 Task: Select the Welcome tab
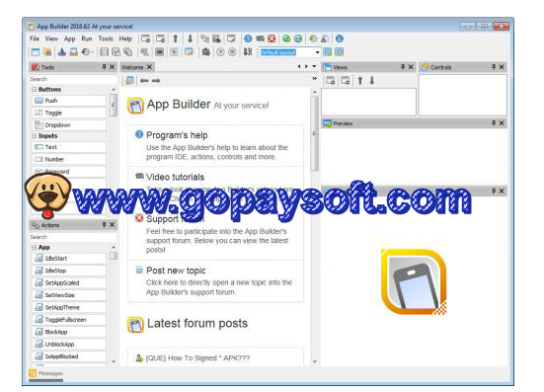132,67
